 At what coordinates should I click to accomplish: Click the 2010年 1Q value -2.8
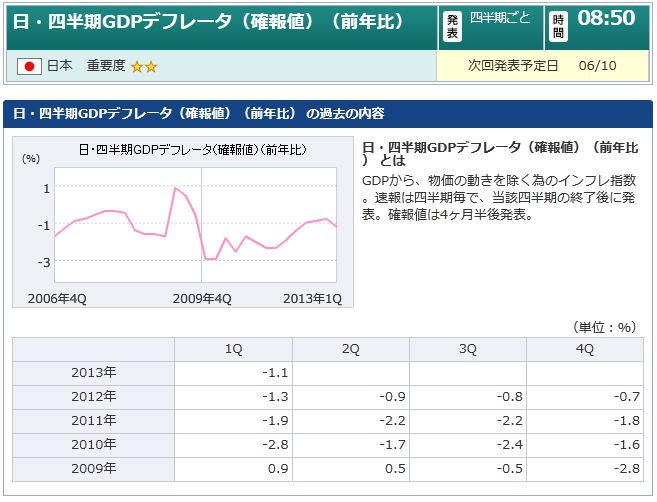click(x=275, y=445)
